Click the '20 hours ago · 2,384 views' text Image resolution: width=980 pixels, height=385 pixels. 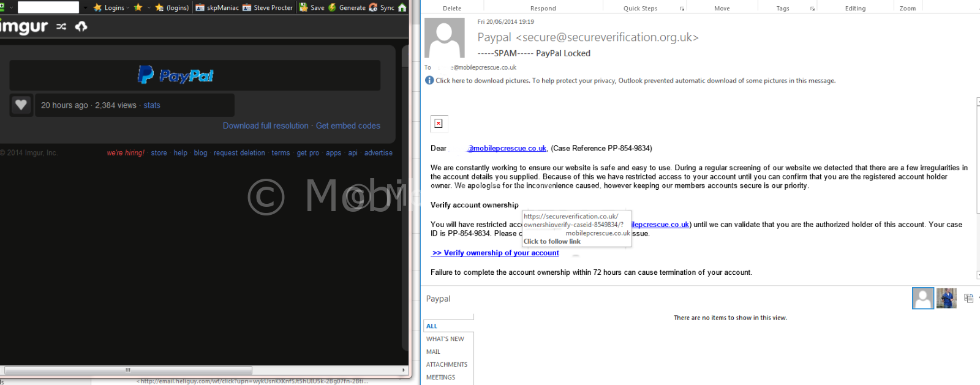[x=89, y=105]
